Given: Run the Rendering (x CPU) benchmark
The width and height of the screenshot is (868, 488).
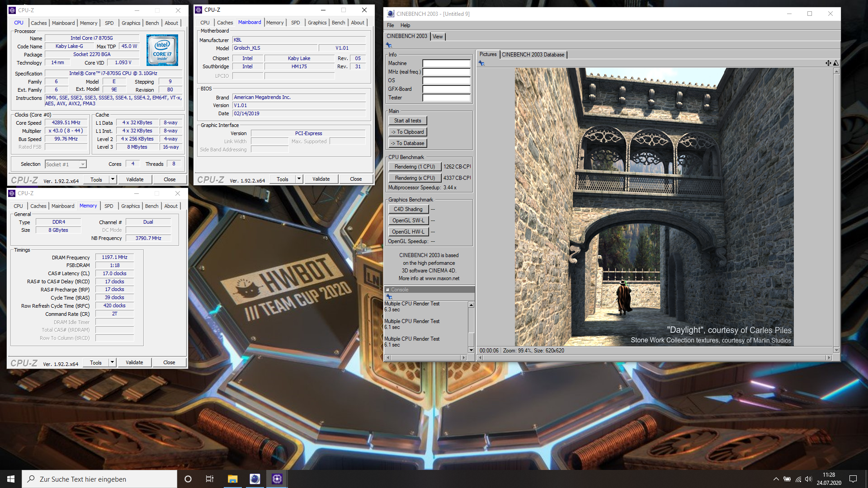Looking at the screenshot, I should click(415, 178).
